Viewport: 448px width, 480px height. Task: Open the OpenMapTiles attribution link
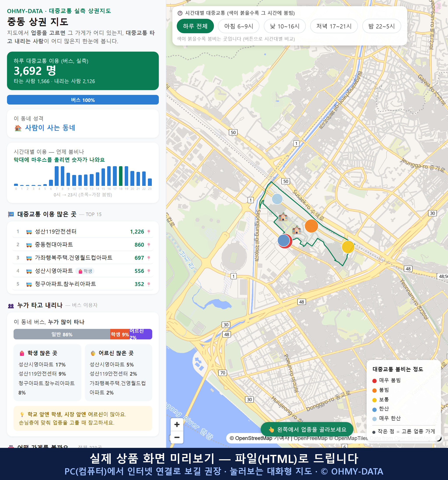coord(348,438)
